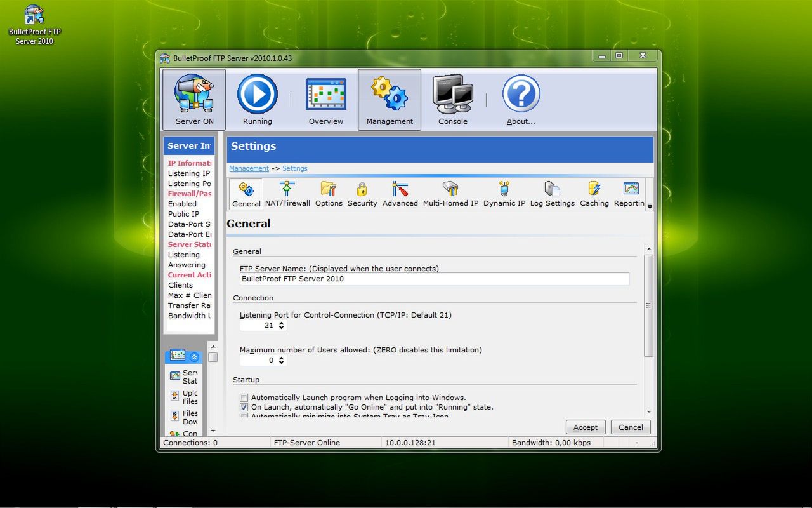Click the sidebar list scroll up arrow
812x508 pixels.
click(213, 346)
